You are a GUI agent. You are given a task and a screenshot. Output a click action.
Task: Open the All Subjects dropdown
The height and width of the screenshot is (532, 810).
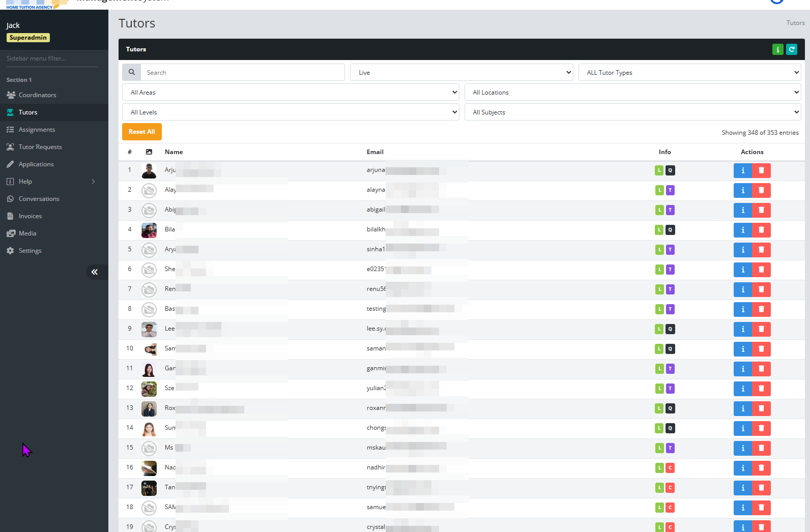click(x=632, y=112)
